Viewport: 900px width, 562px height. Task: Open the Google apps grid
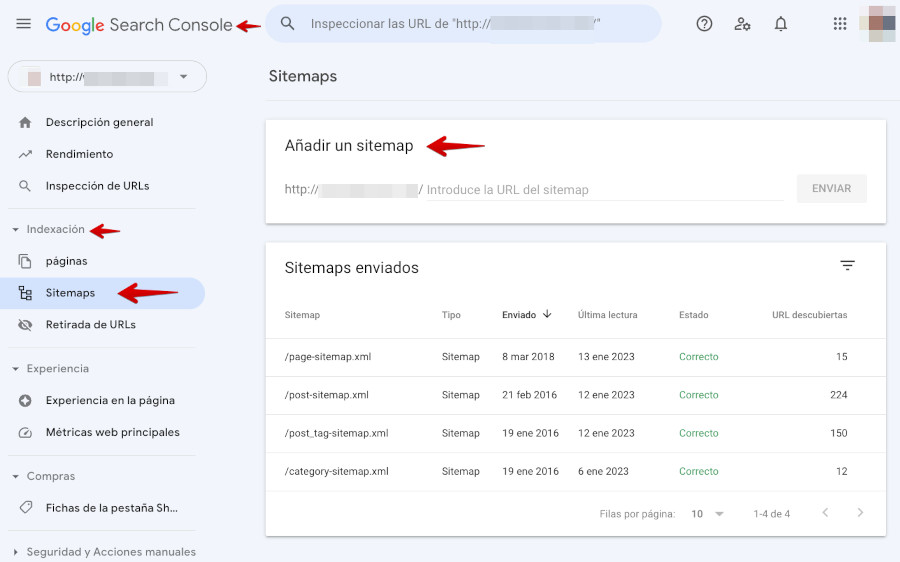coord(840,24)
